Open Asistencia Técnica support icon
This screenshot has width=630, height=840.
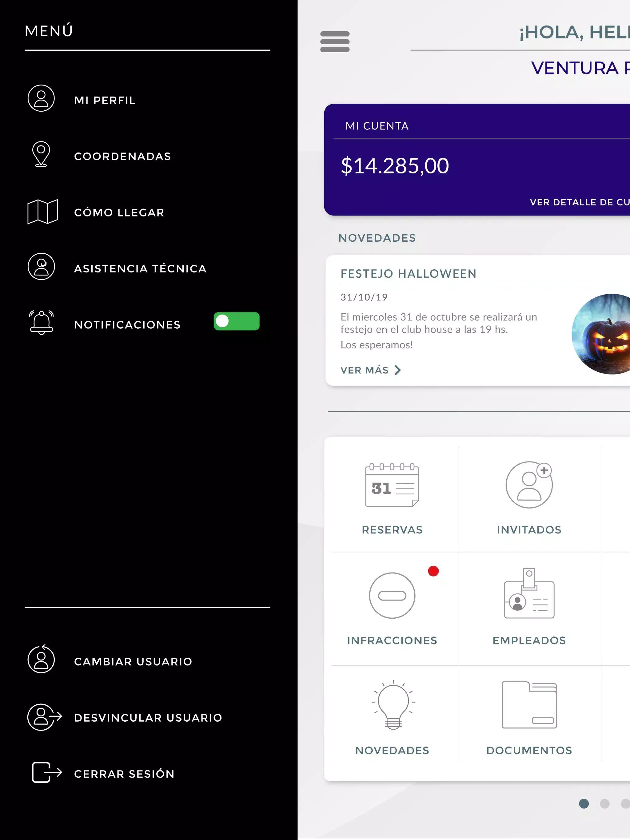point(41,267)
